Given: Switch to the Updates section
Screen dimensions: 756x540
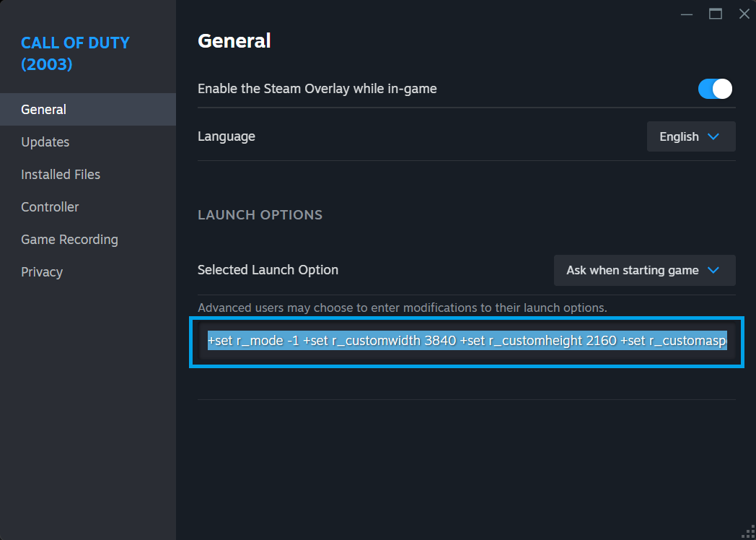Looking at the screenshot, I should [x=45, y=142].
